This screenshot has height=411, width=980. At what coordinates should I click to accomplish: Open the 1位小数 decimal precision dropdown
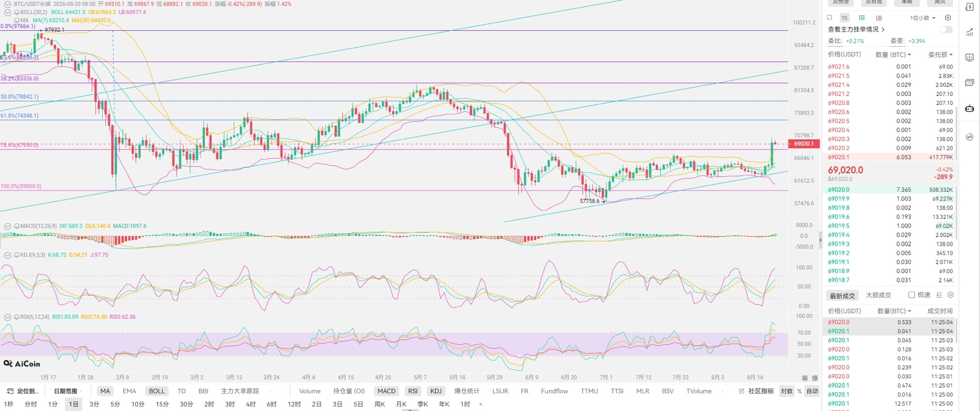coord(922,18)
